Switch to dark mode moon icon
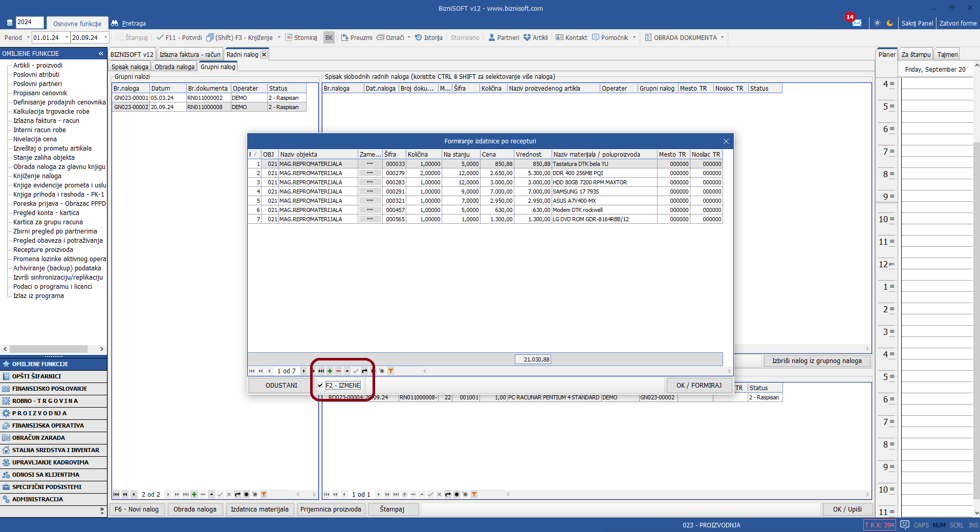Image resolution: width=980 pixels, height=532 pixels. pos(890,23)
